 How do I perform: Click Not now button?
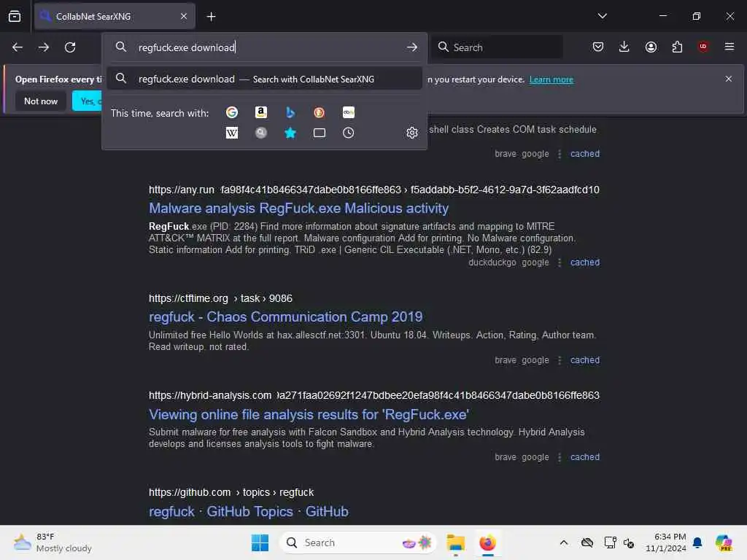pyautogui.click(x=41, y=101)
